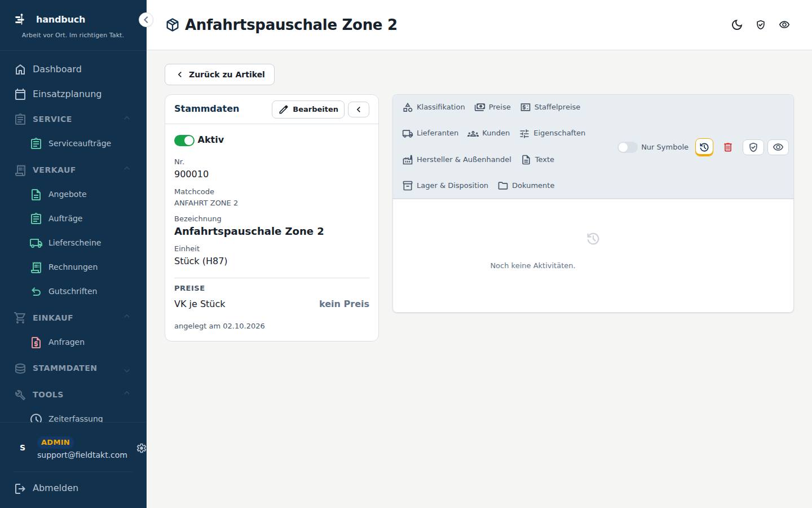Toggle the Aktiv switch
The image size is (812, 508).
point(184,140)
